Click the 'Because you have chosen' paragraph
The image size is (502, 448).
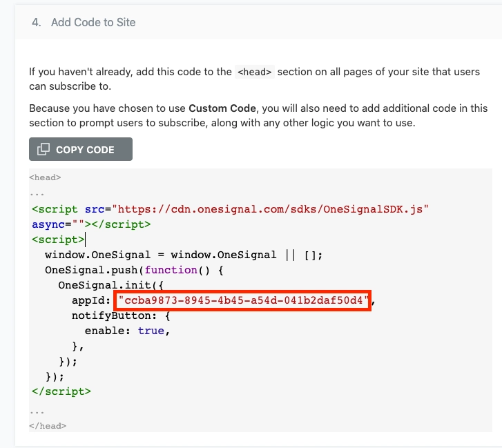click(x=258, y=115)
